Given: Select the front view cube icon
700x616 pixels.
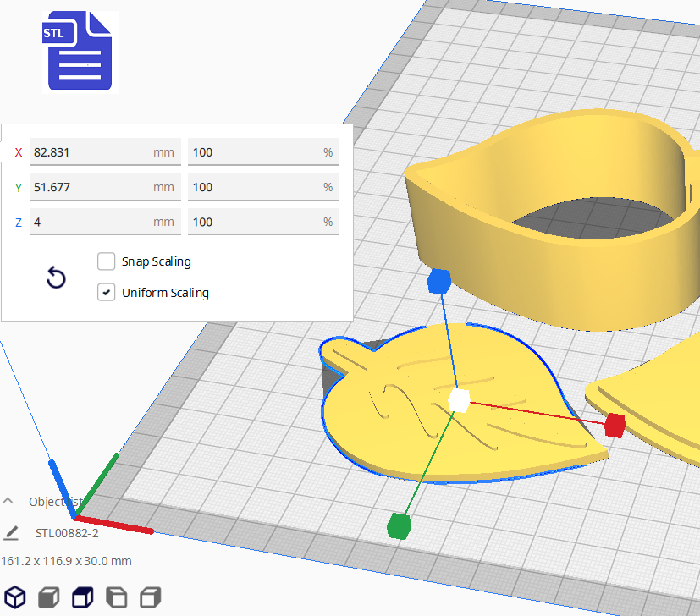Looking at the screenshot, I should click(x=48, y=597).
